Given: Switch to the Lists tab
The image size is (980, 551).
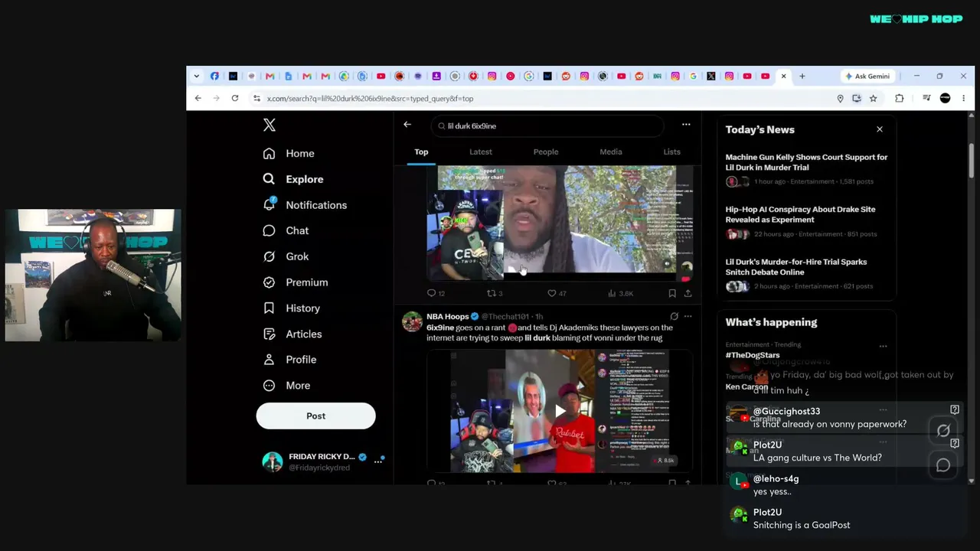Looking at the screenshot, I should coord(671,152).
